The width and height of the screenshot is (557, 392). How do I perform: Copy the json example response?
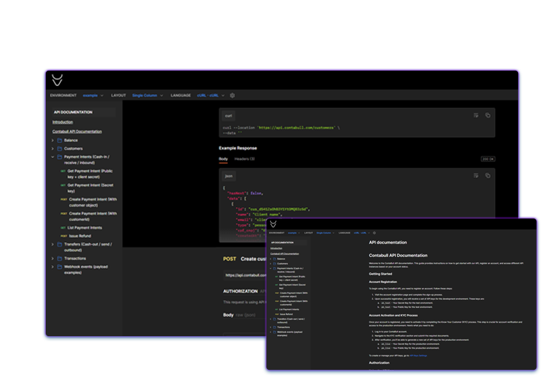(488, 175)
